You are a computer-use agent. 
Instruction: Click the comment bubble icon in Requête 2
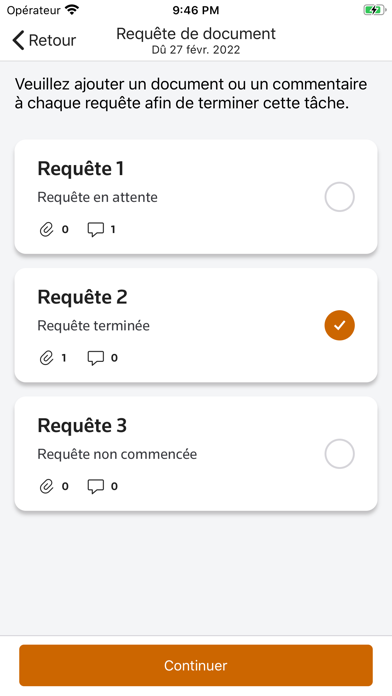(x=95, y=358)
